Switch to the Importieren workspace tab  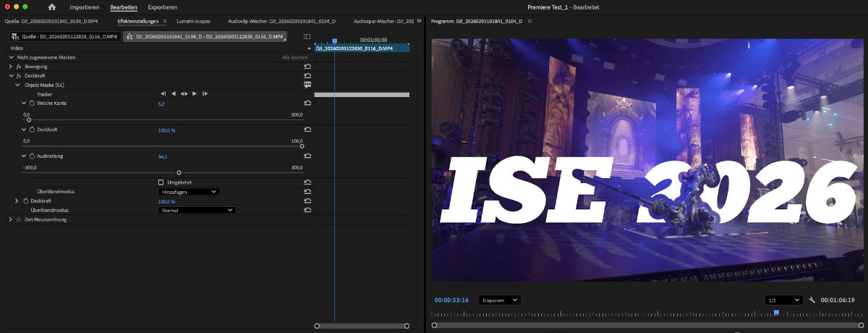(85, 7)
